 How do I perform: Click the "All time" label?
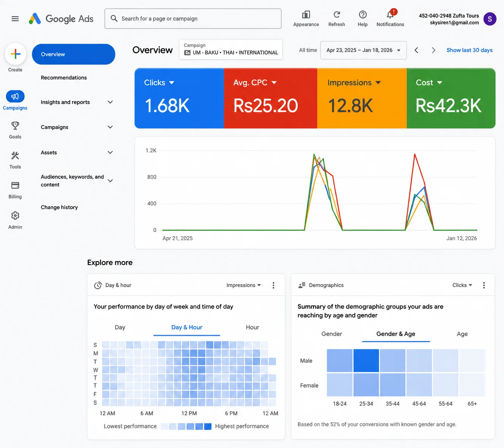point(308,50)
